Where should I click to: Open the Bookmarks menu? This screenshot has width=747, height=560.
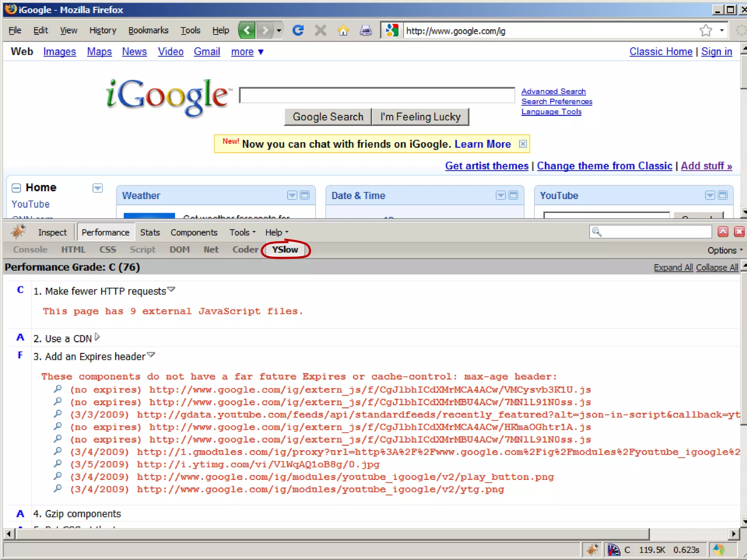coord(148,31)
